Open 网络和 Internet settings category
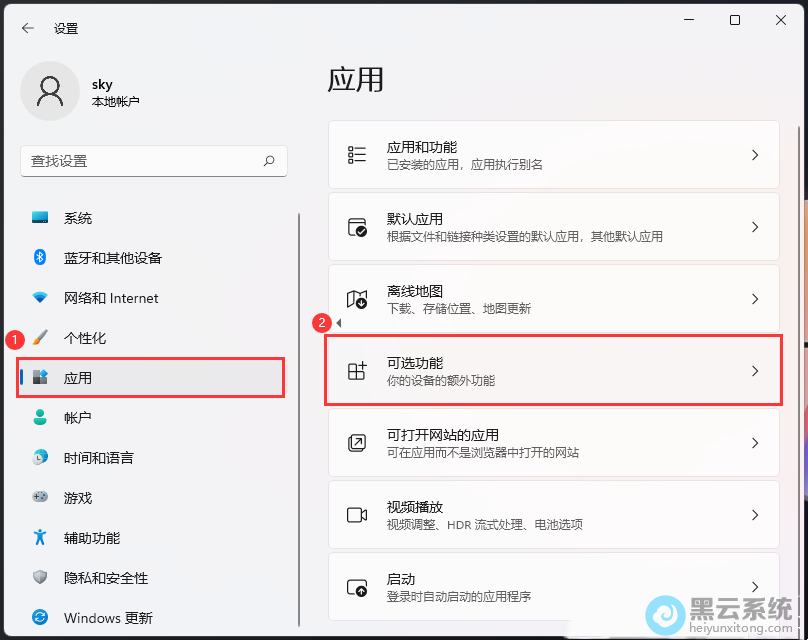The width and height of the screenshot is (808, 640). [111, 298]
